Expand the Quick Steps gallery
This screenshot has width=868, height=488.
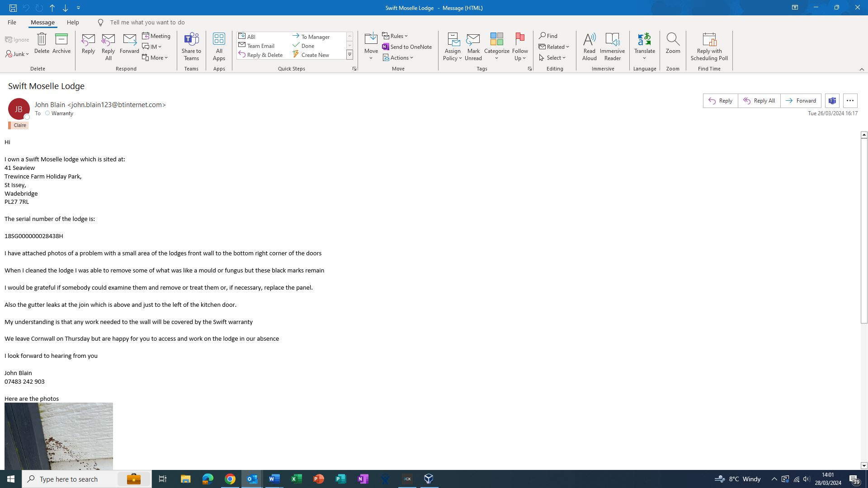tap(349, 55)
